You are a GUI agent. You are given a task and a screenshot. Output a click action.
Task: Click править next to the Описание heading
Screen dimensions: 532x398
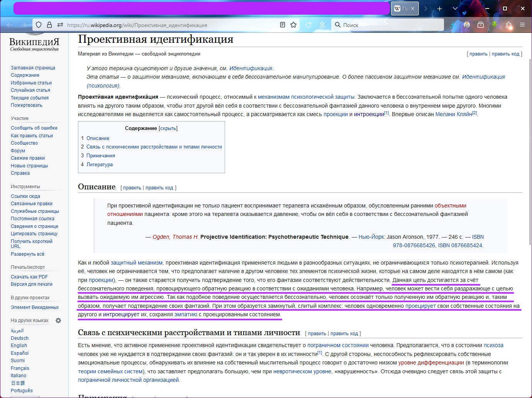(132, 188)
